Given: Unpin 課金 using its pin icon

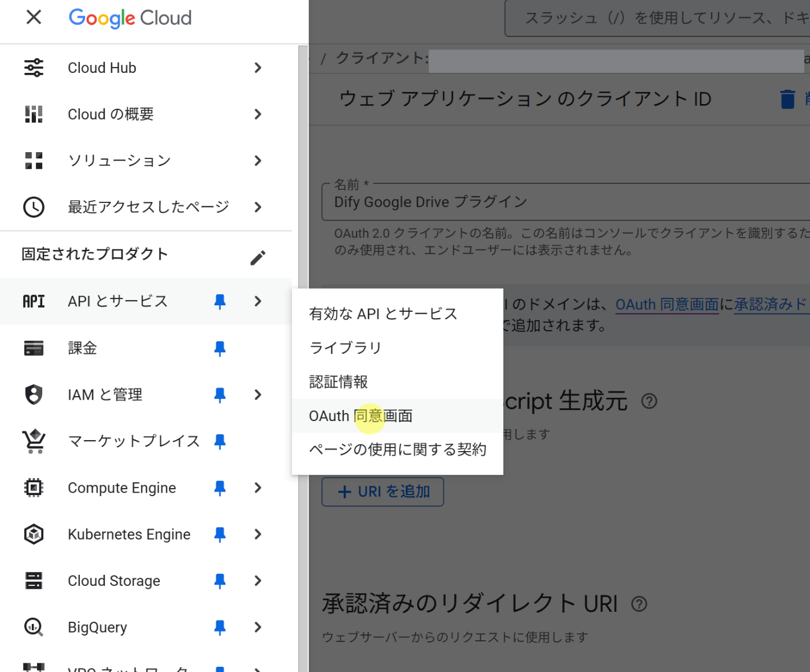Looking at the screenshot, I should point(220,348).
